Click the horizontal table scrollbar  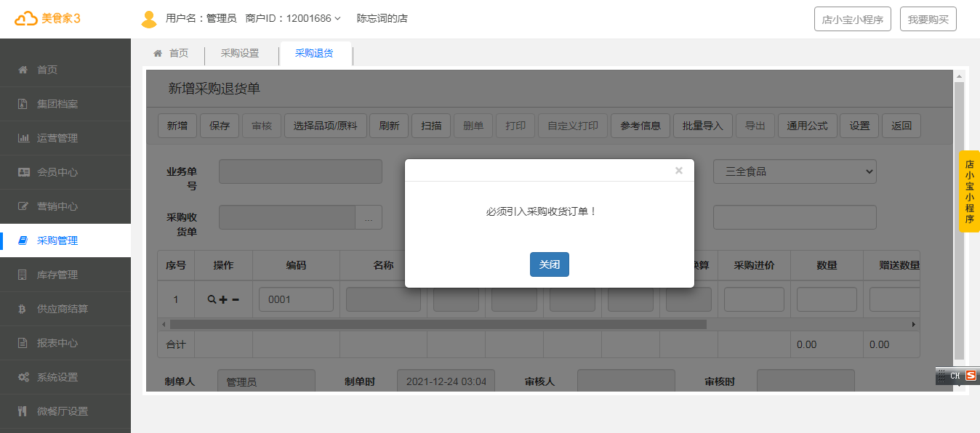point(438,324)
